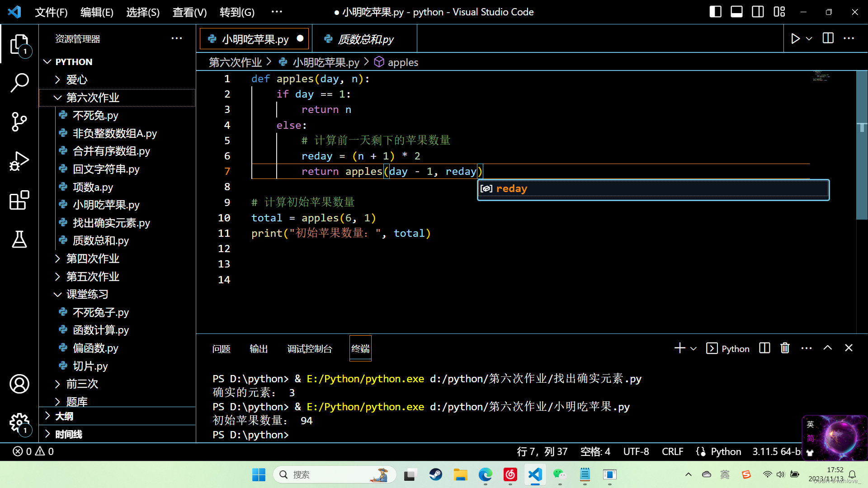The image size is (868, 488).
Task: Open the Extensions view
Action: coord(19,200)
